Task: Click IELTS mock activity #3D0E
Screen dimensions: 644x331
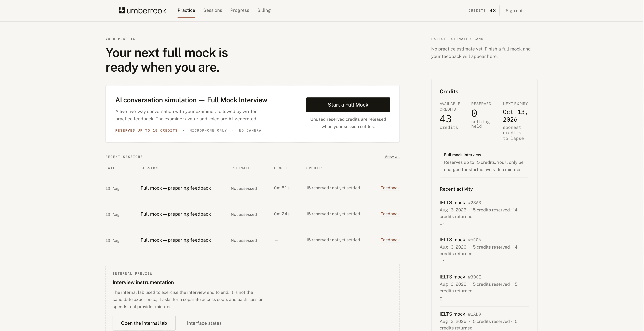Action: (484, 288)
